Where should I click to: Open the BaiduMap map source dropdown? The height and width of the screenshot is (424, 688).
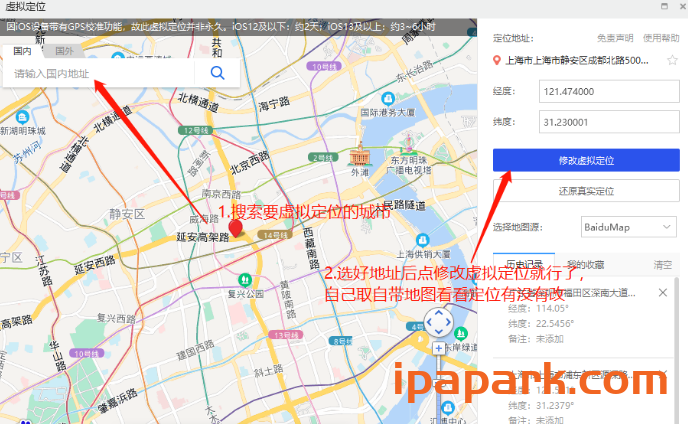tap(628, 227)
